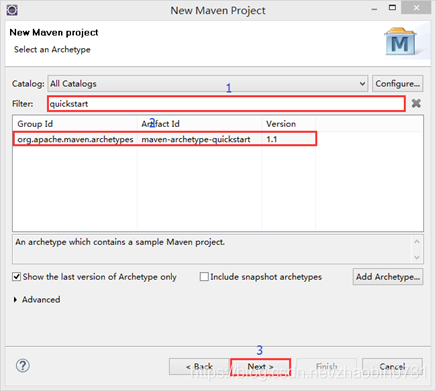Sort by the Group Id column header
Image resolution: width=436 pixels, height=391 pixels.
[75, 124]
